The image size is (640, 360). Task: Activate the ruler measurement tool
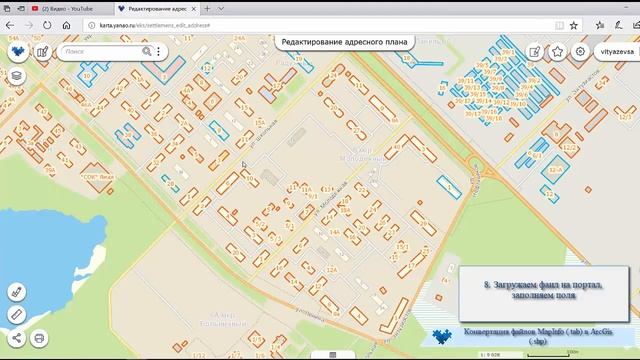(x=16, y=315)
